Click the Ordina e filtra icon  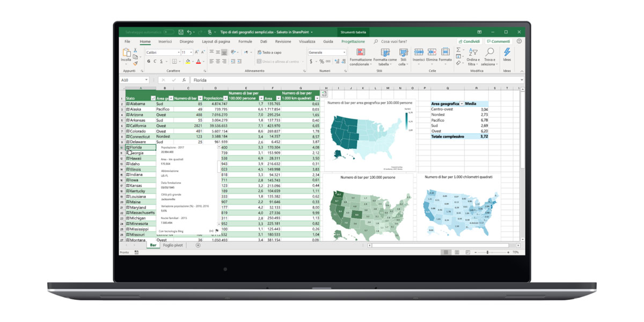(x=473, y=52)
